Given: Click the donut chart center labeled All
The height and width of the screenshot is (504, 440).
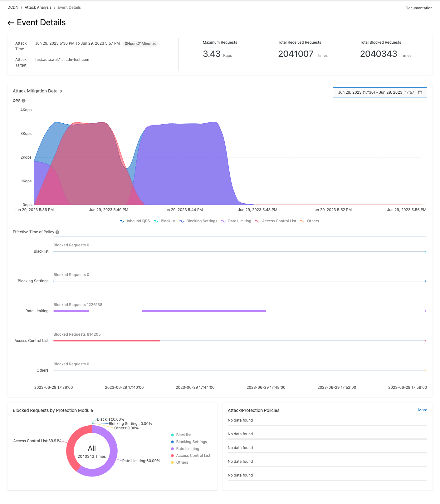Looking at the screenshot, I should pyautogui.click(x=92, y=451).
